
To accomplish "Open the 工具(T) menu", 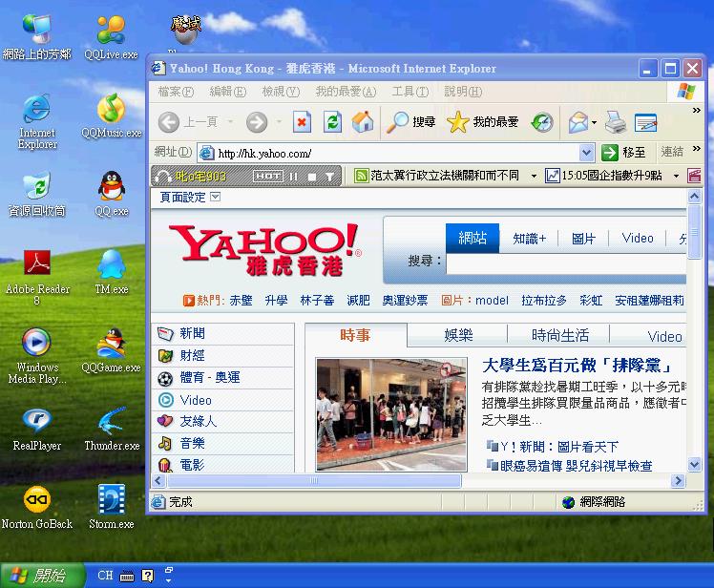I will 409,92.
